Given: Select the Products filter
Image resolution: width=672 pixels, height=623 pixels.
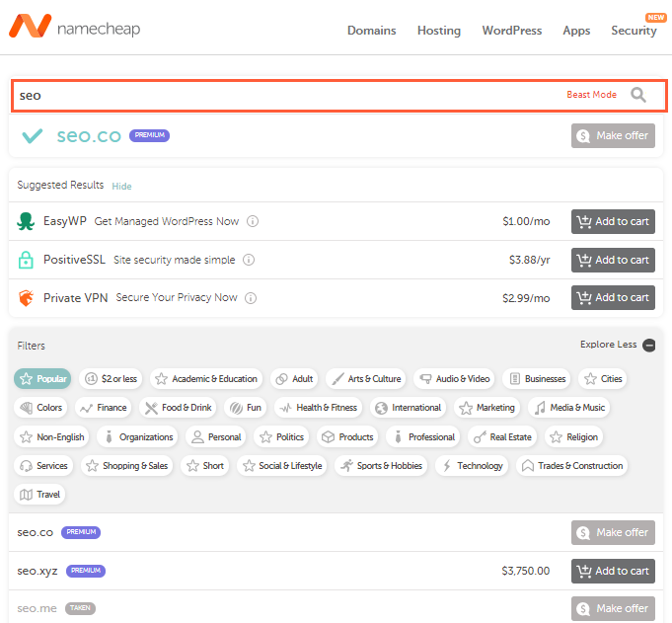Looking at the screenshot, I should tap(347, 437).
